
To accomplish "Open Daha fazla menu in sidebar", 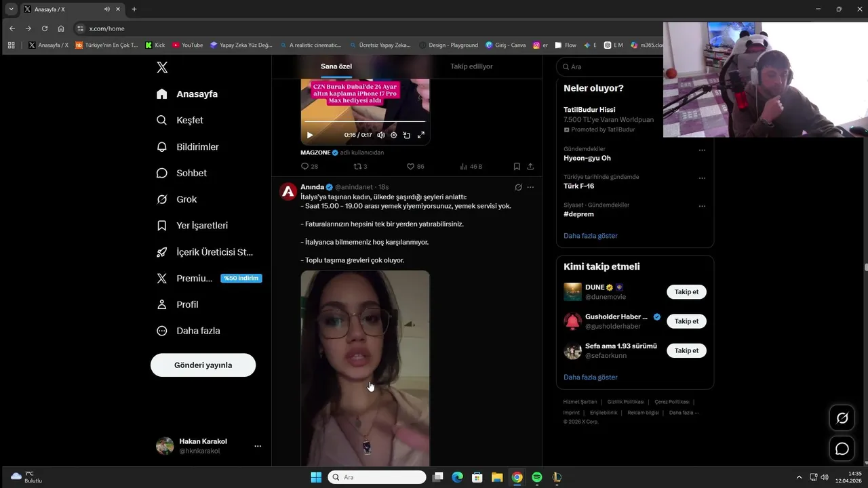I will (x=188, y=331).
